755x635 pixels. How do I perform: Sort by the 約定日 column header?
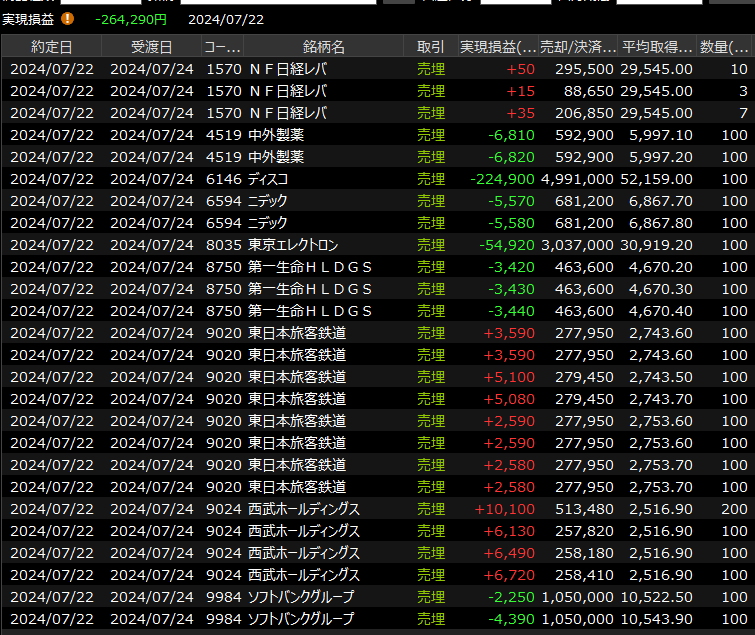point(51,47)
